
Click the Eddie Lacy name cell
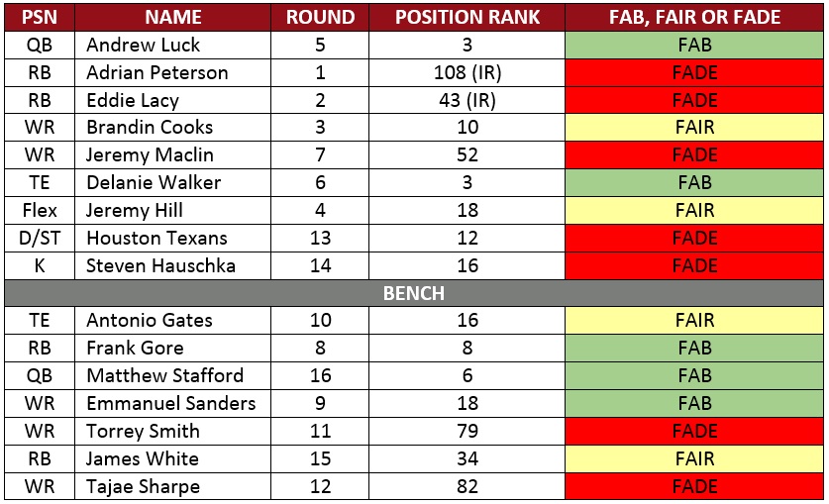(x=173, y=100)
